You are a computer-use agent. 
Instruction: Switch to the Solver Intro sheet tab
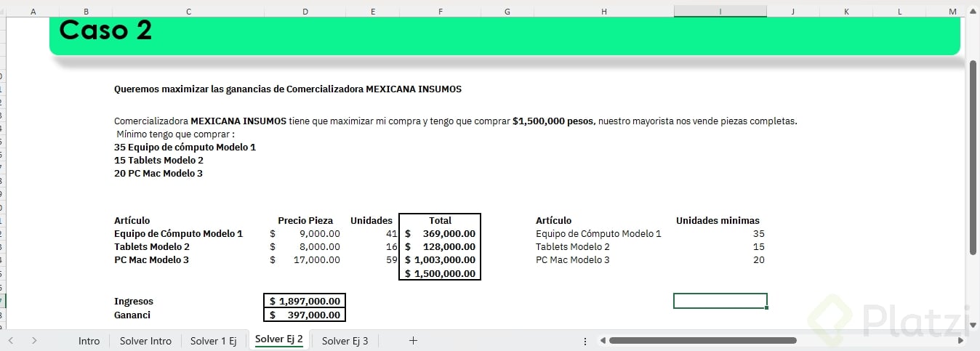(x=145, y=341)
